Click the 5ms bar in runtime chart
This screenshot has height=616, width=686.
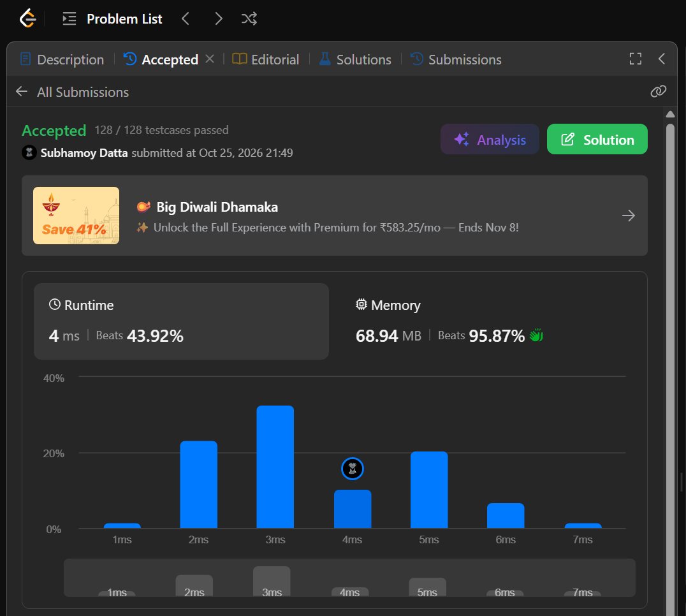click(429, 490)
